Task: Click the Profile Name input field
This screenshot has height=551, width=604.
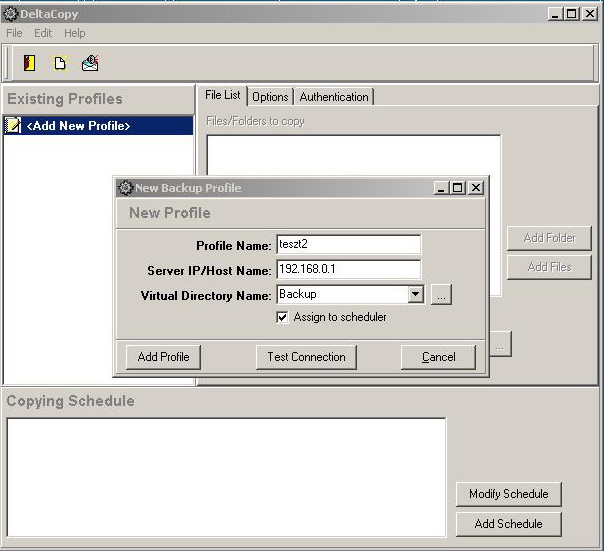Action: pyautogui.click(x=349, y=244)
